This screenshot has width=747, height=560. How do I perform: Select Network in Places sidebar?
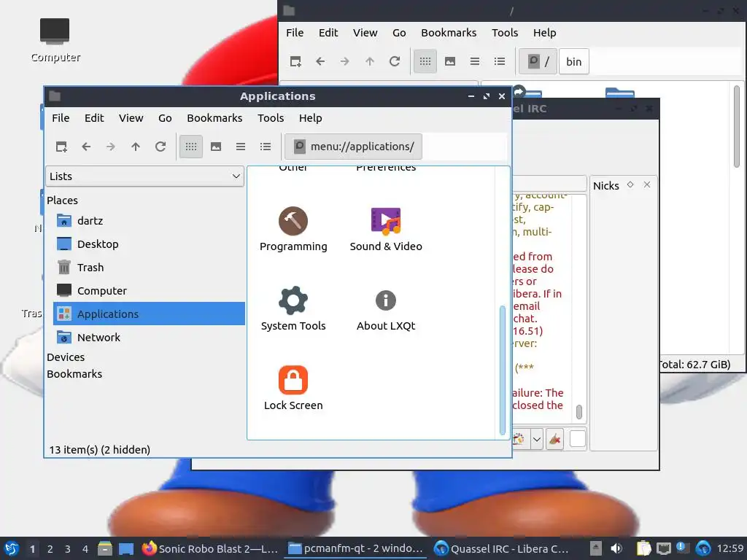coord(149,338)
